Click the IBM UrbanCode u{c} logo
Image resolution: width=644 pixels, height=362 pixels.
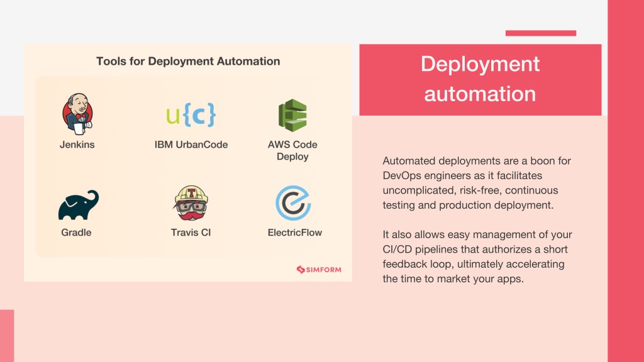pos(191,114)
